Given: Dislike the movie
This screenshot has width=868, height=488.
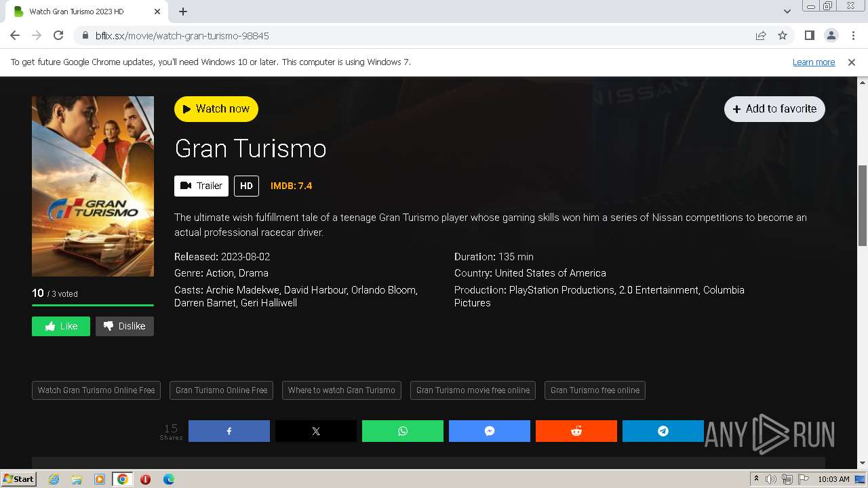Looking at the screenshot, I should (x=125, y=326).
